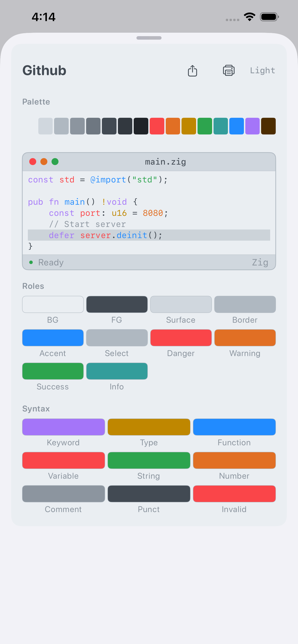
Task: Click the Number syntax swatch
Action: click(x=234, y=460)
